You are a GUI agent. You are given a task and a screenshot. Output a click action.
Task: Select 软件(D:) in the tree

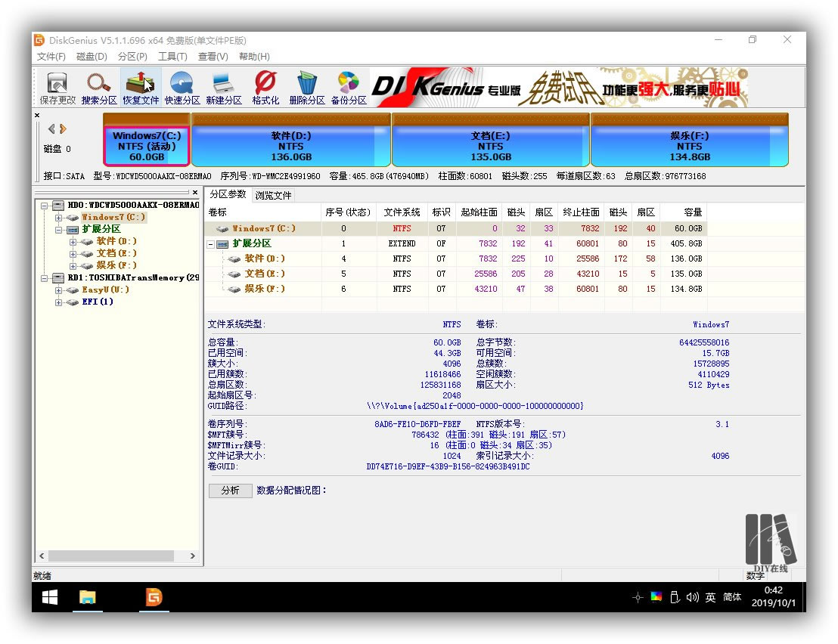tap(116, 241)
